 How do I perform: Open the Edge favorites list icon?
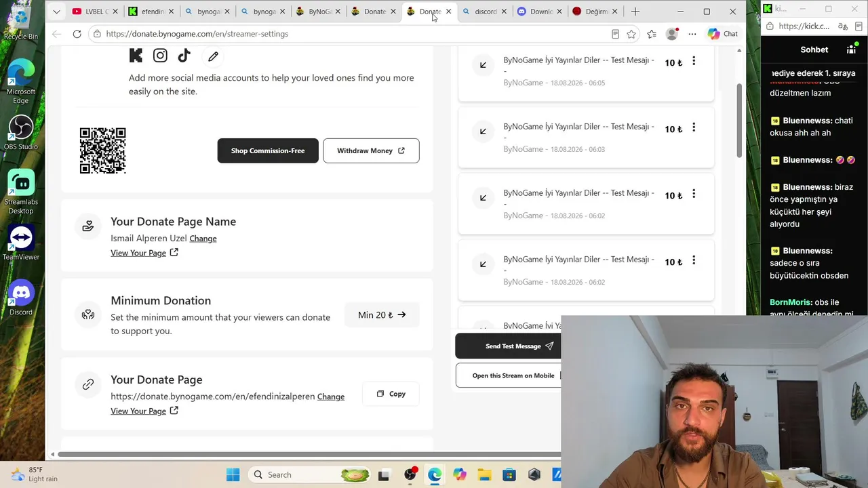tap(652, 34)
